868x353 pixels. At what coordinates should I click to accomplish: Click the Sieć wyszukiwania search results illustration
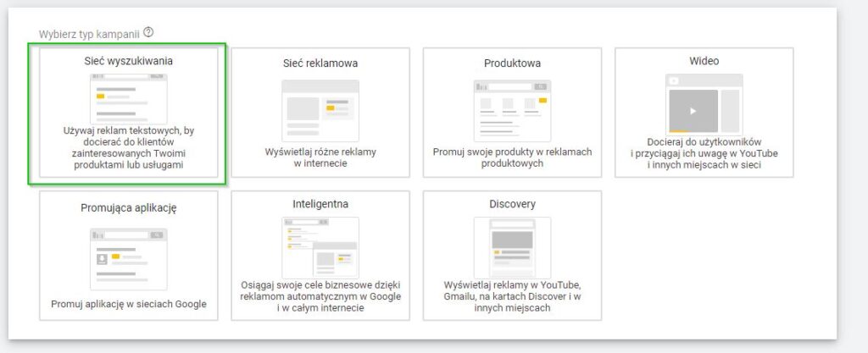pos(129,99)
